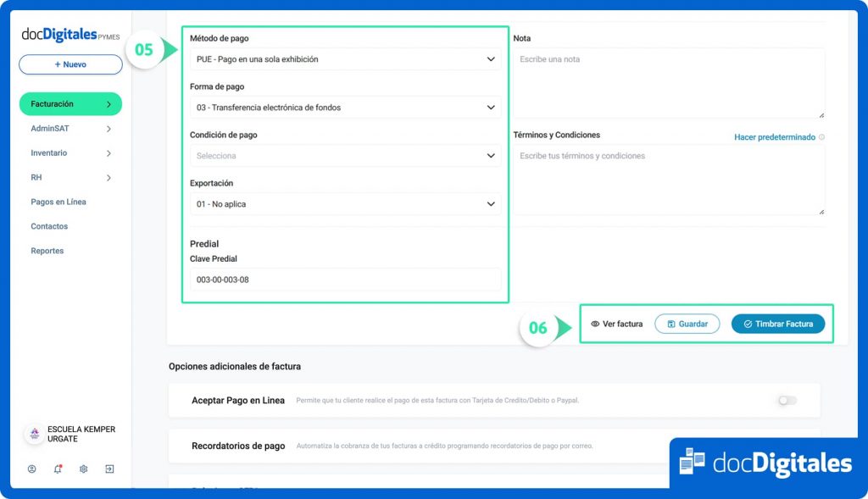
Task: Expand the Inventario menu chevron
Action: pos(109,153)
